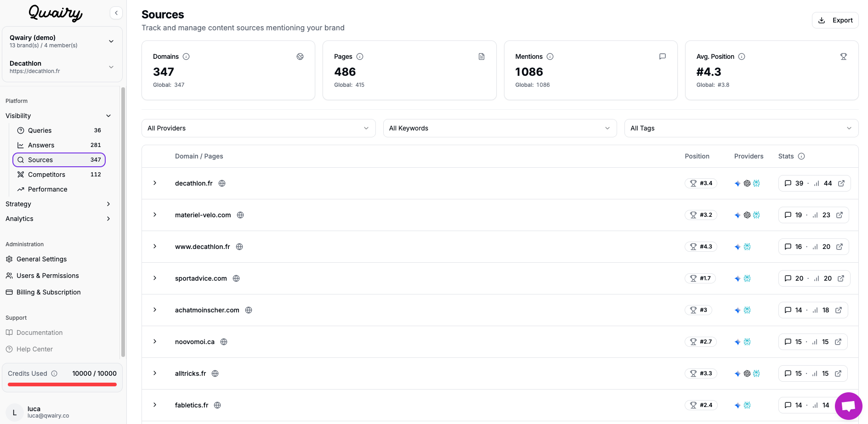The height and width of the screenshot is (424, 868).
Task: Collapse the sidebar with the chevron button
Action: tap(116, 13)
